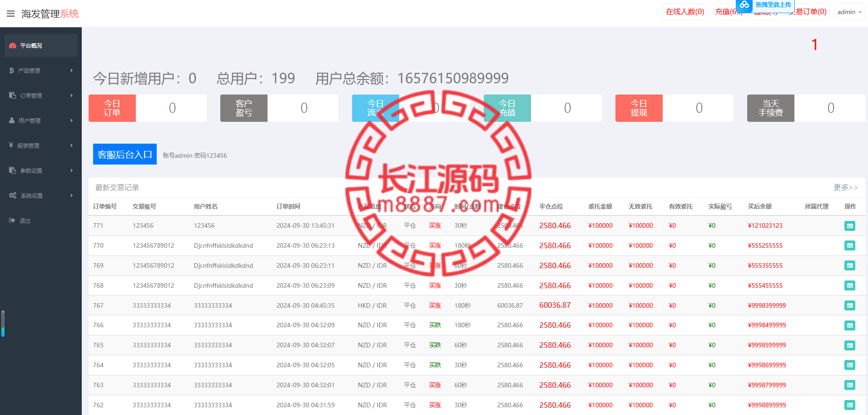Viewport: 868px width, 415px height.
Task: Click the 更多>> link
Action: point(845,187)
